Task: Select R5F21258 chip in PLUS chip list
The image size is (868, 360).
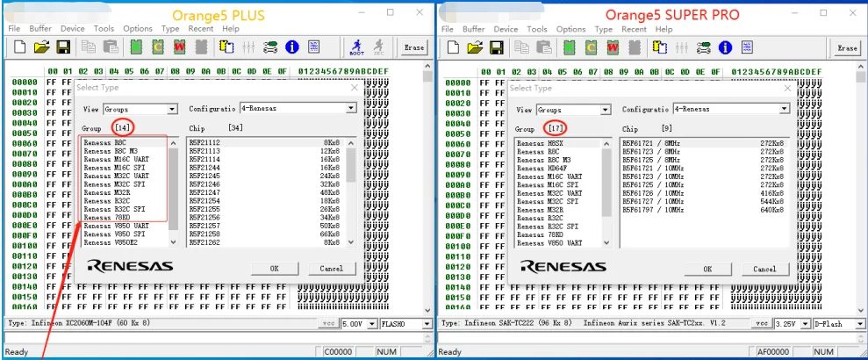Action: click(x=266, y=234)
